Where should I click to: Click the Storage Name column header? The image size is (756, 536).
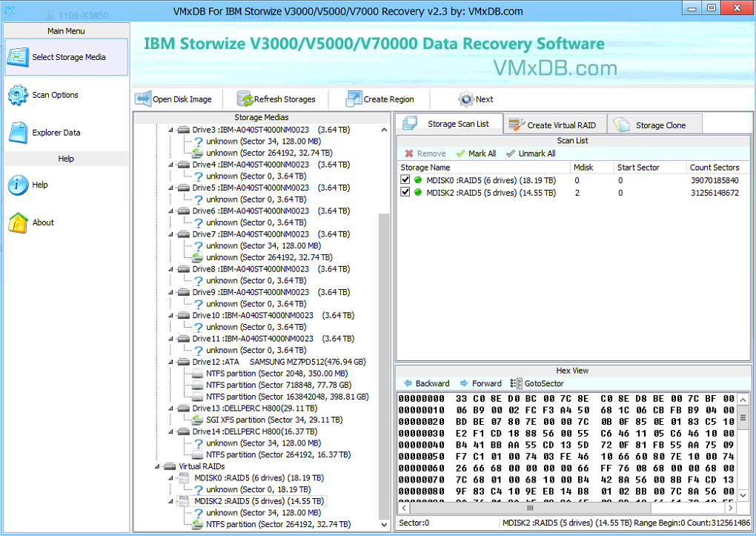(483, 168)
